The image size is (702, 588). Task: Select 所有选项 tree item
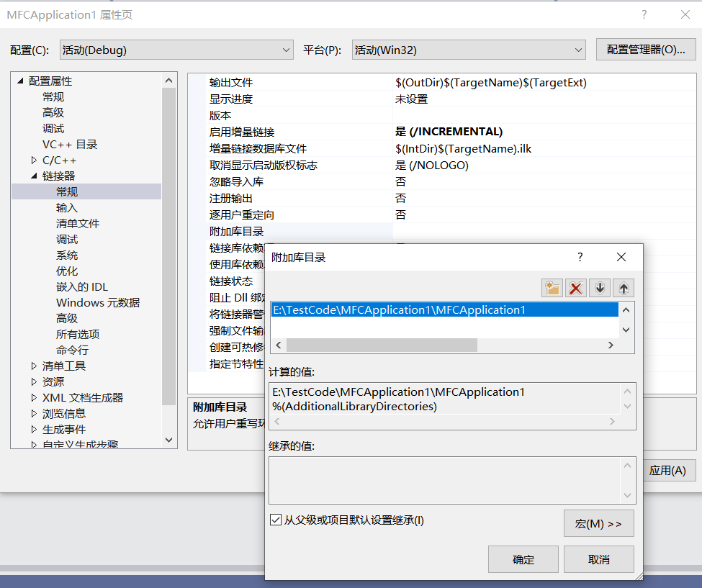click(x=78, y=334)
